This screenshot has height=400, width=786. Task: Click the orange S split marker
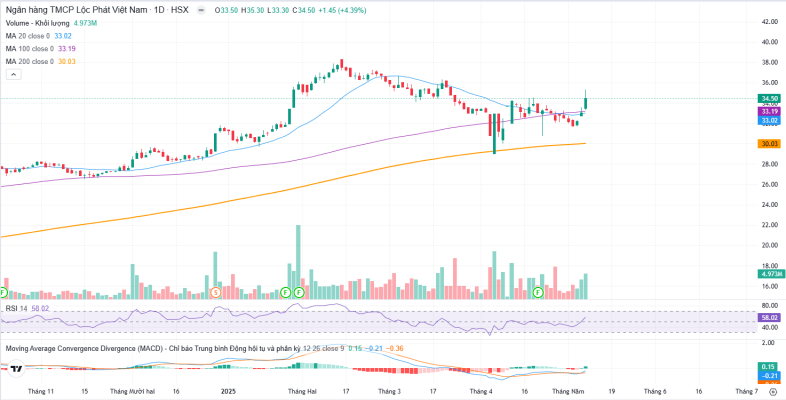[x=216, y=292]
